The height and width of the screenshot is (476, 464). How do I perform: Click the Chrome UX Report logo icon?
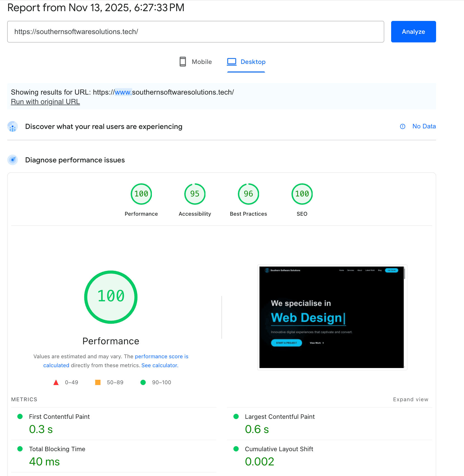[x=12, y=126]
